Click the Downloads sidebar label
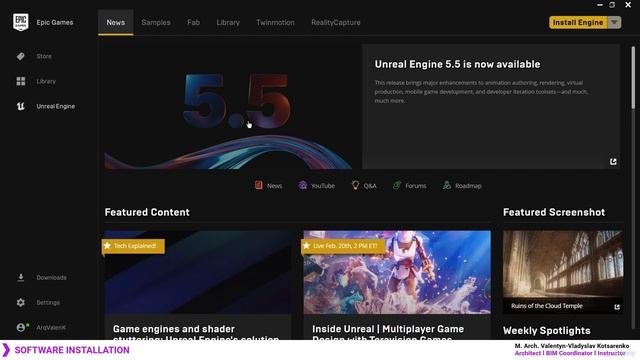The image size is (640, 360). tap(51, 278)
